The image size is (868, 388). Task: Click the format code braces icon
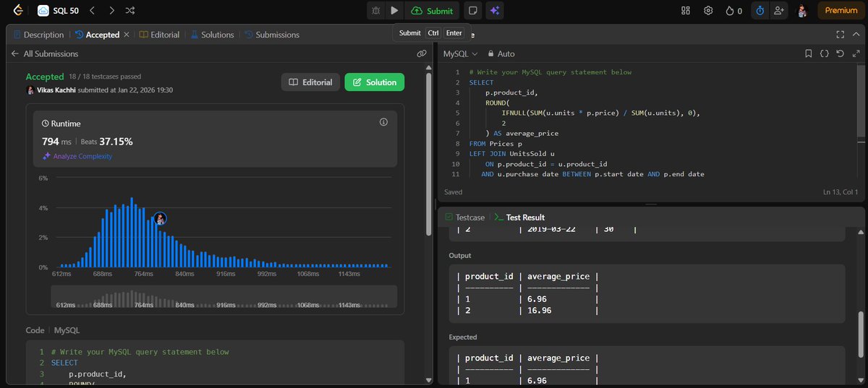coord(824,53)
